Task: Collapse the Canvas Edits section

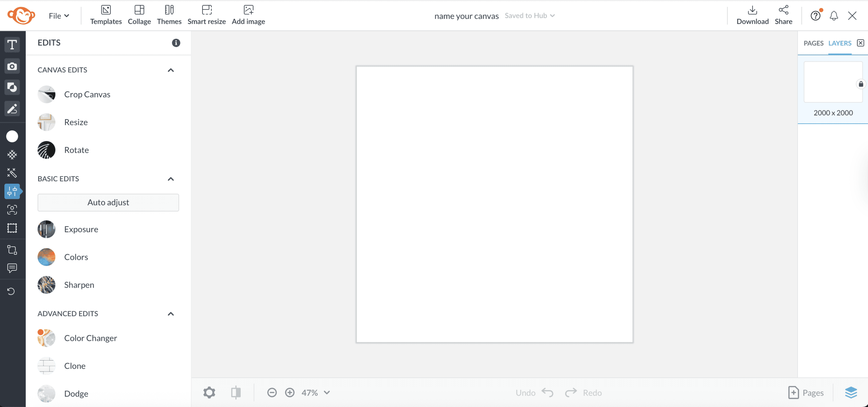Action: pyautogui.click(x=171, y=70)
